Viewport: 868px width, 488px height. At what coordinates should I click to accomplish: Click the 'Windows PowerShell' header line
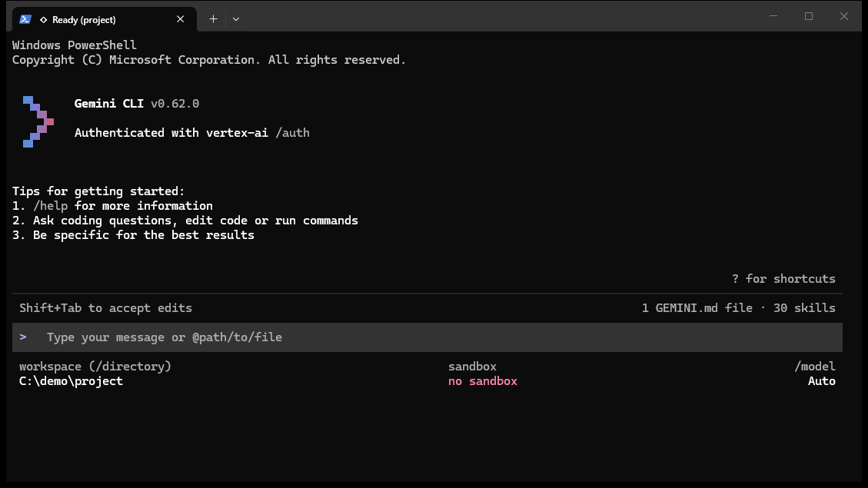pos(74,45)
